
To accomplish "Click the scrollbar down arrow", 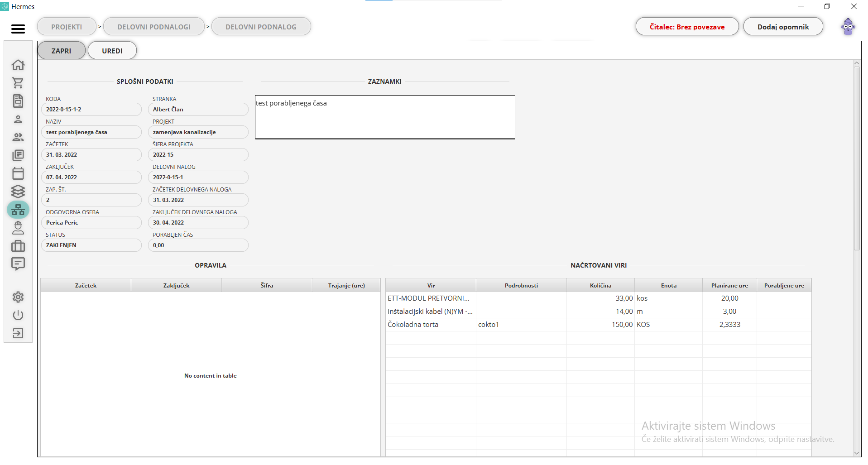I will pyautogui.click(x=857, y=453).
